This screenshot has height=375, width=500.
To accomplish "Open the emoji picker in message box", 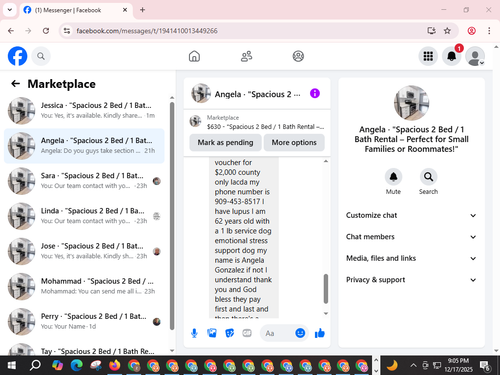I will tap(300, 333).
